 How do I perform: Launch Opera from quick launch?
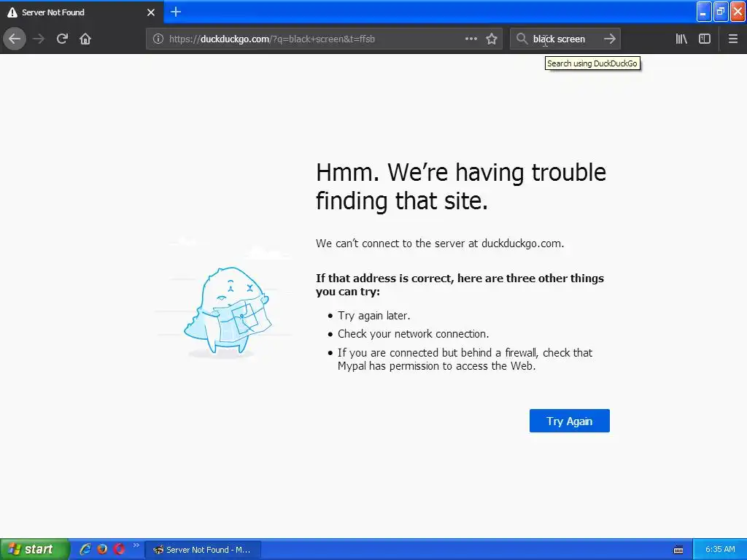click(119, 549)
